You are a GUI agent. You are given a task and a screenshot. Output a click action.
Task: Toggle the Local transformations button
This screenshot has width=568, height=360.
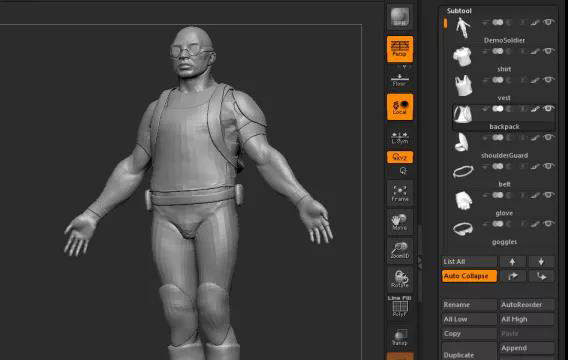(x=400, y=107)
